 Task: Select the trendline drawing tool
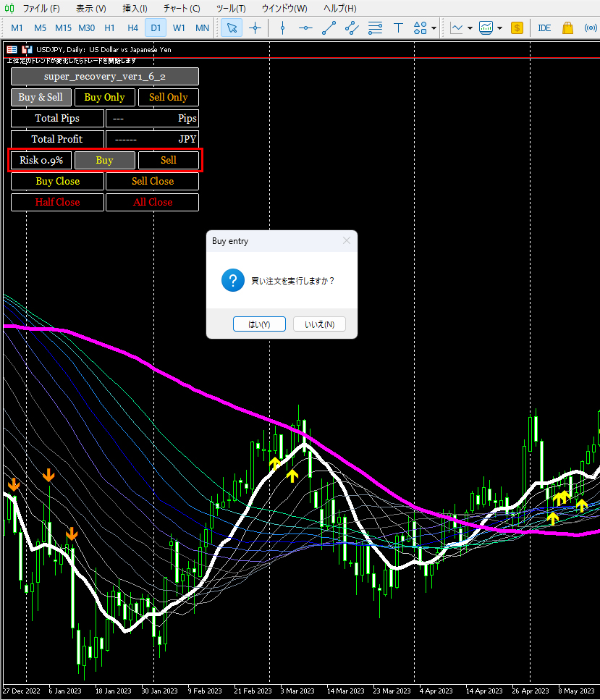(329, 28)
